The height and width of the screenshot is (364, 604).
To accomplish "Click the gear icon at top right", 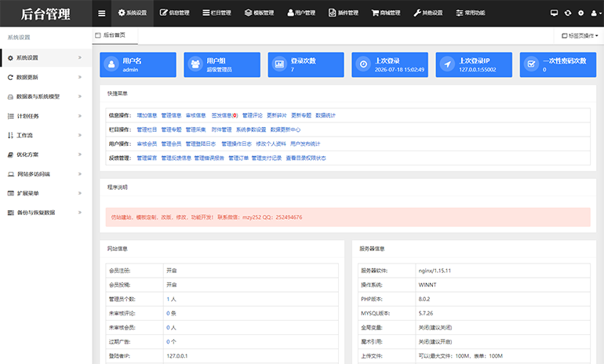I will coord(581,13).
